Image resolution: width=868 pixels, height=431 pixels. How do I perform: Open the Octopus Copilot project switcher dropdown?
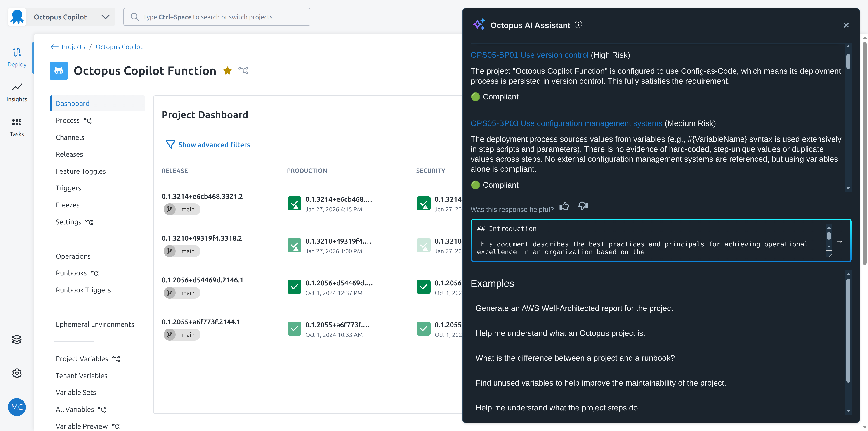[106, 17]
